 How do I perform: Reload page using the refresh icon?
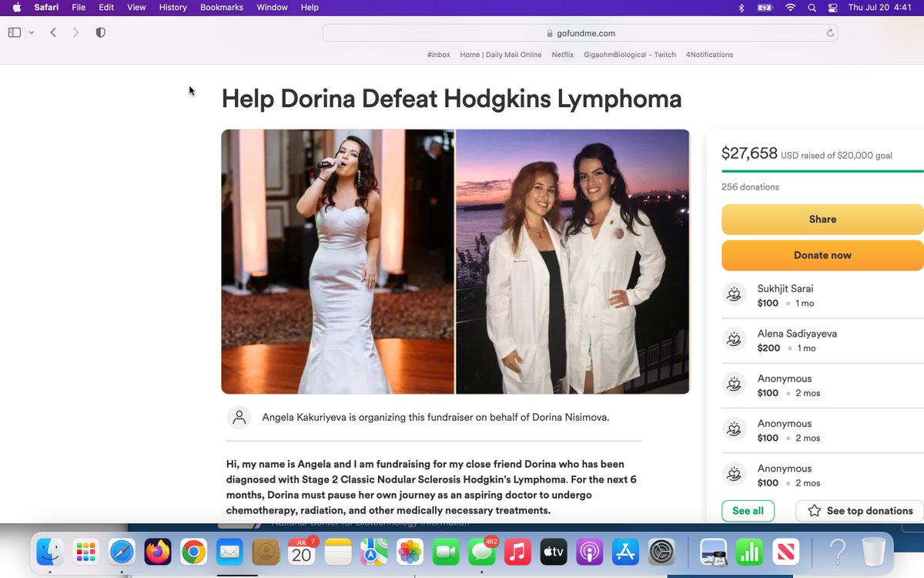point(829,33)
